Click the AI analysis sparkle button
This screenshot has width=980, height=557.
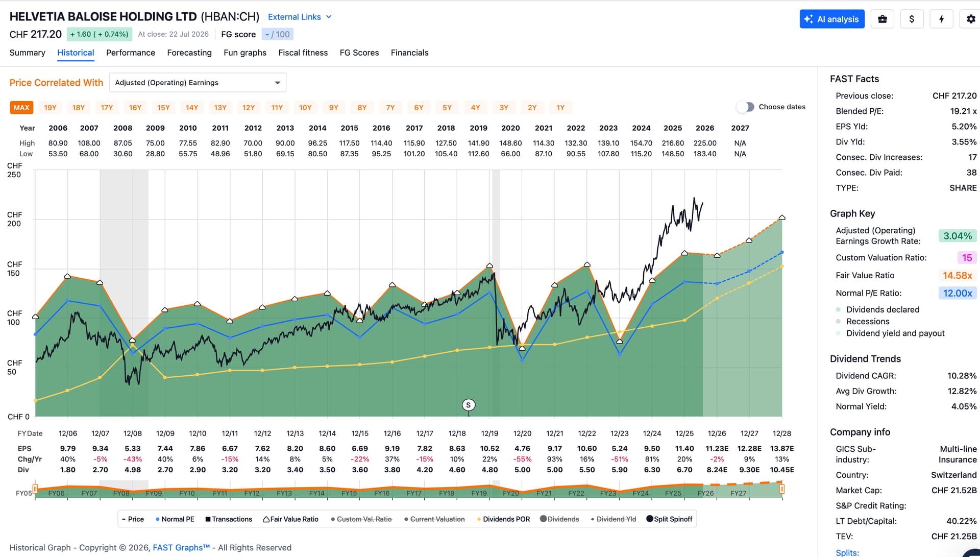click(x=832, y=19)
